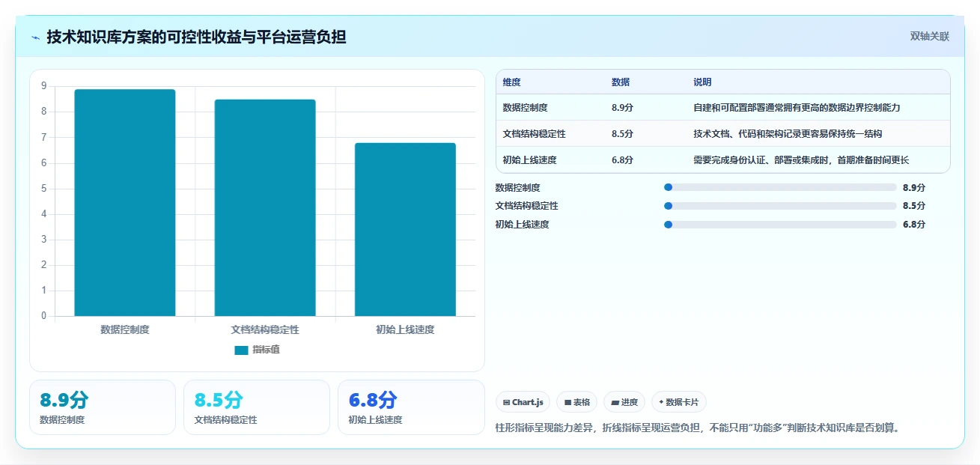Click the 8.5分 cell in table
Viewport: 980px width, 465px height.
[x=622, y=134]
